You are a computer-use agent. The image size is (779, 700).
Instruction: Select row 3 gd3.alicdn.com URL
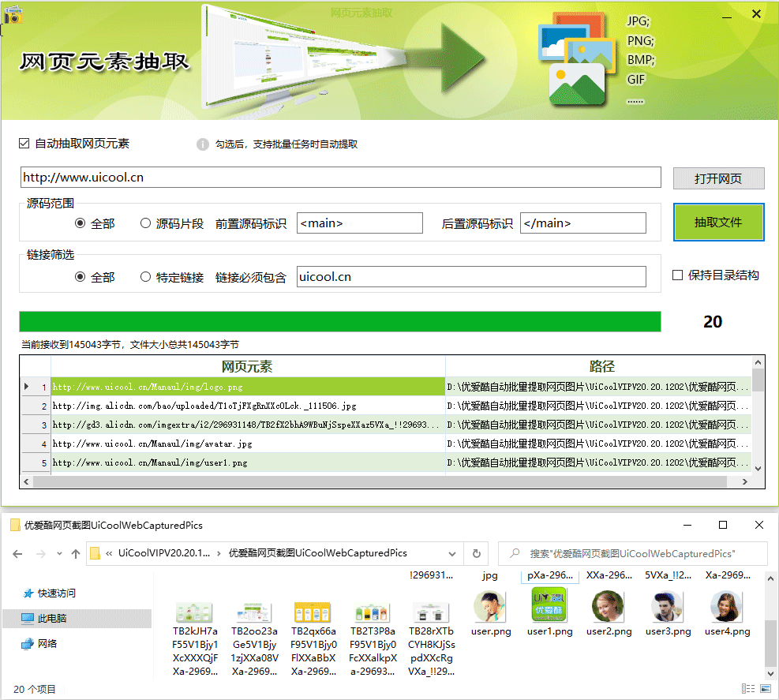point(247,425)
